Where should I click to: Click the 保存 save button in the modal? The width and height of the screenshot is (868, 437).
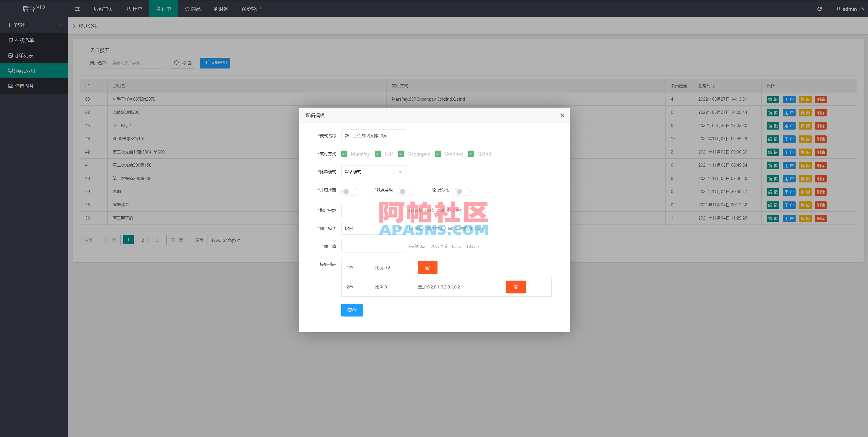(352, 310)
